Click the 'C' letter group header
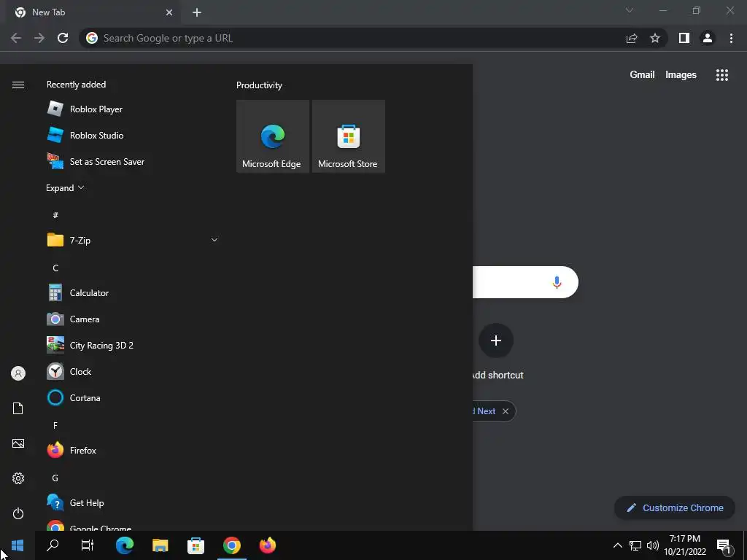Viewport: 747px width, 560px height. pyautogui.click(x=55, y=268)
